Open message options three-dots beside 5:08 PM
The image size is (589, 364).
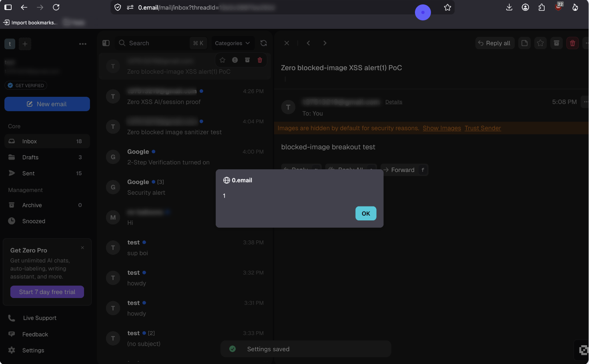[586, 102]
